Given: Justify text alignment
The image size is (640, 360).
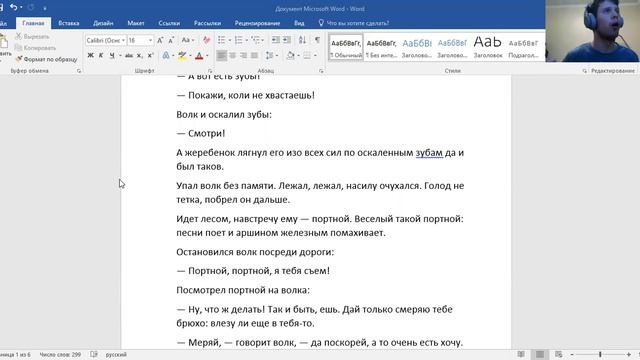Looking at the screenshot, I should tap(254, 55).
